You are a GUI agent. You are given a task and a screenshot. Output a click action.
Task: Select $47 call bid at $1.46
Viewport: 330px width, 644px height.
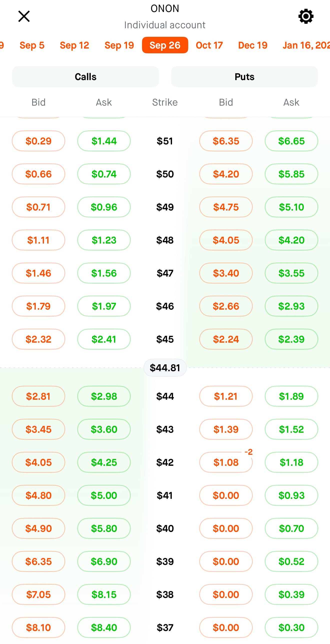(38, 273)
